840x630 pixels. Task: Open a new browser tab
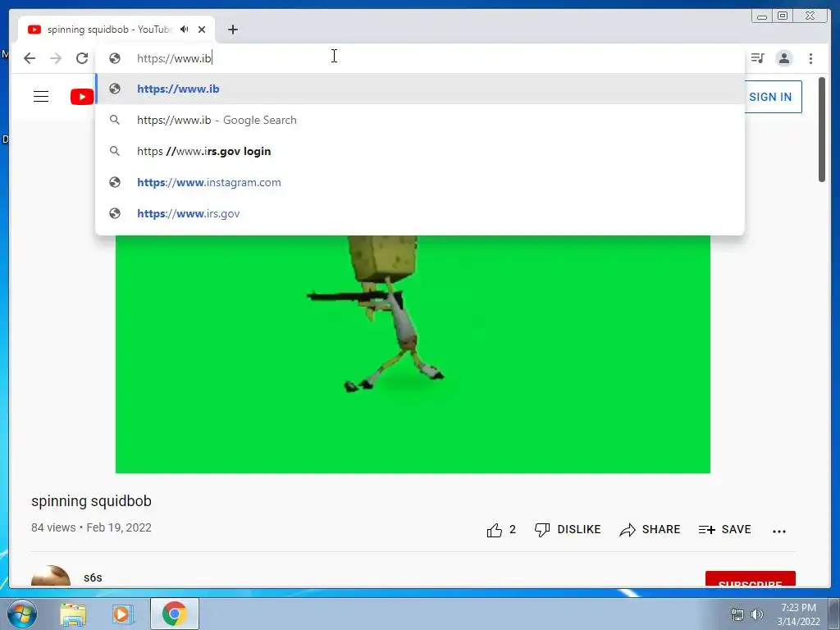tap(232, 30)
